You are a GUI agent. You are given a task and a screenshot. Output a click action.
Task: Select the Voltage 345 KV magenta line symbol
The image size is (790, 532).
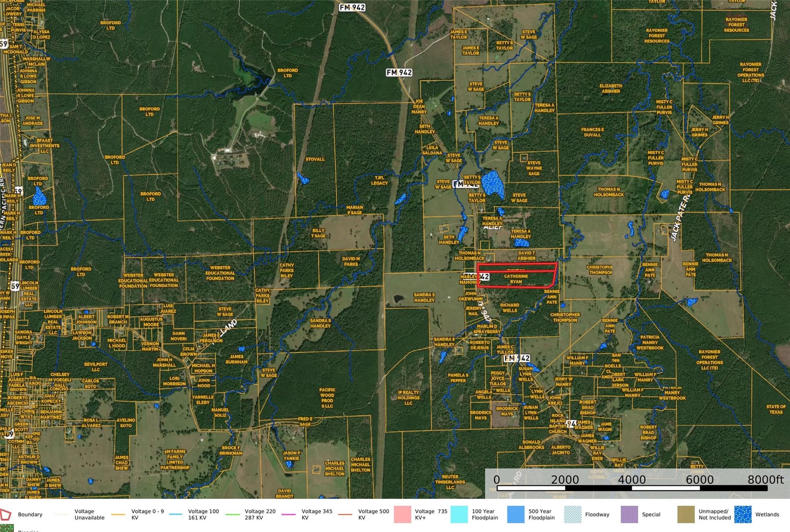pos(289,514)
